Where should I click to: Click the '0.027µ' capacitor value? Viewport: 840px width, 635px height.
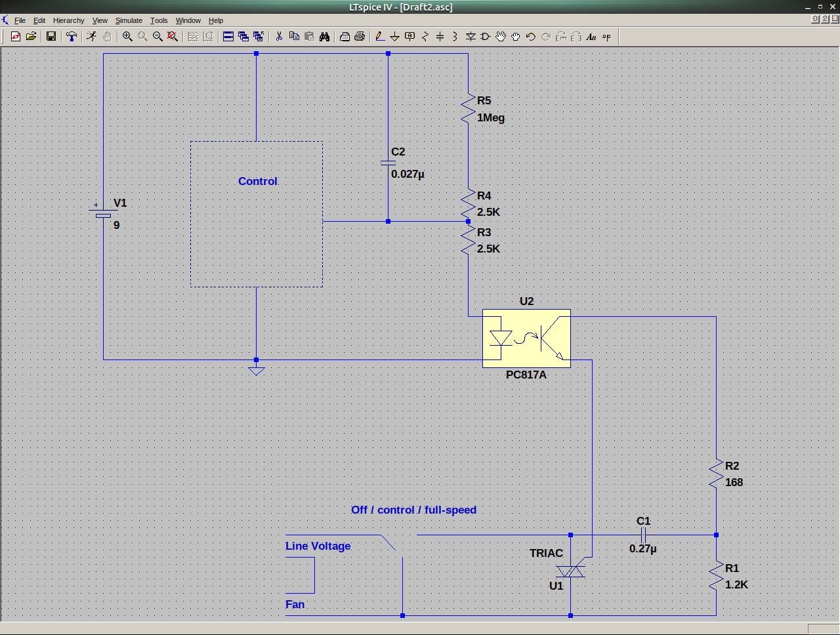408,174
